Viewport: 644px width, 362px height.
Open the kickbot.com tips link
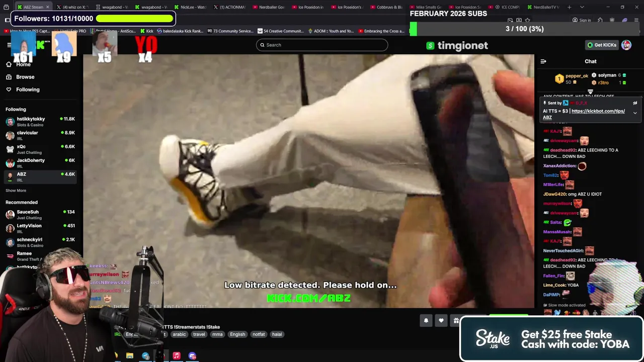pyautogui.click(x=584, y=114)
